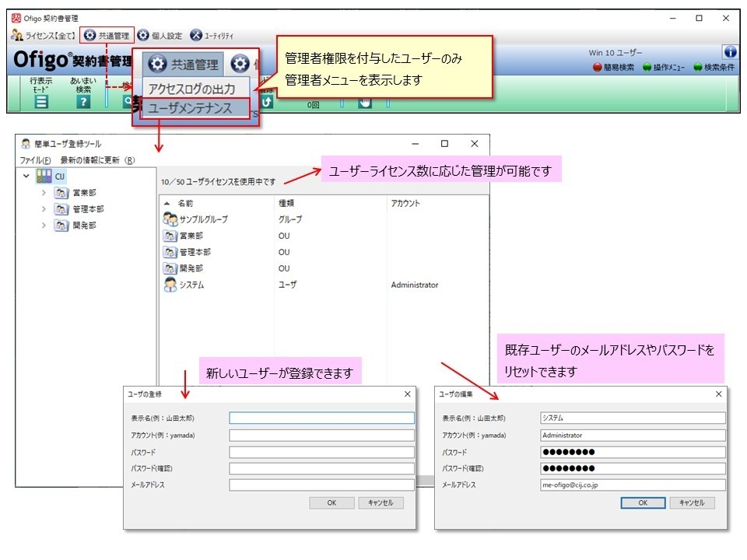Click 名前 column header to sort

point(186,203)
